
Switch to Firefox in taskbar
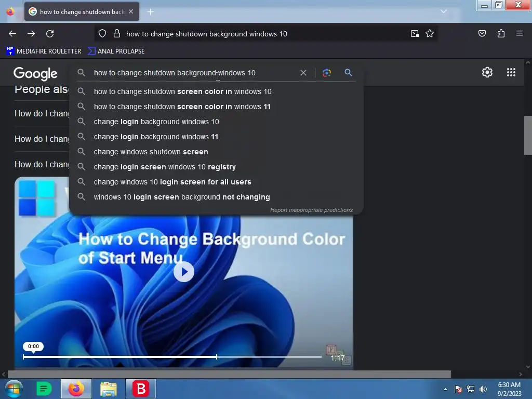click(x=76, y=389)
